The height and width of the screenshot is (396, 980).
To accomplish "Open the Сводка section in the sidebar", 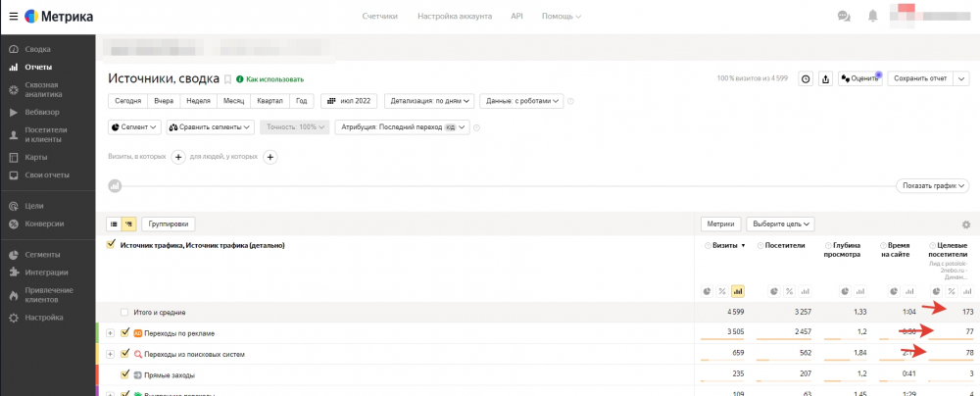I will coord(37,49).
